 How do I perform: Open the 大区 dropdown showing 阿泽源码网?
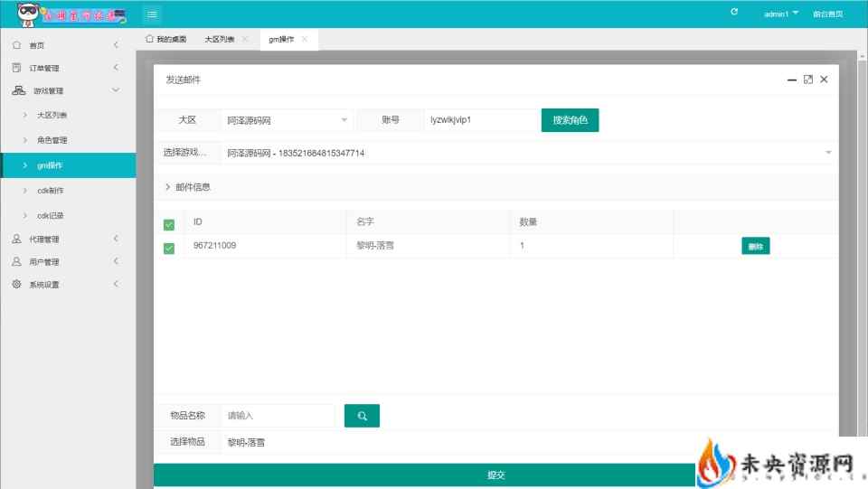click(x=288, y=120)
